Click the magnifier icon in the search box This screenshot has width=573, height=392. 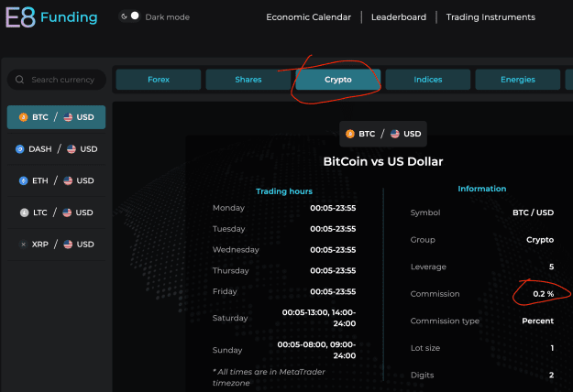pyautogui.click(x=20, y=80)
